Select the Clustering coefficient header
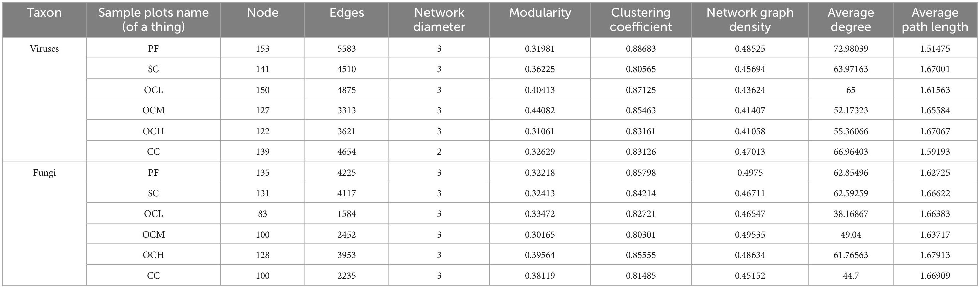Screen dimensions: 980x288 pos(641,20)
